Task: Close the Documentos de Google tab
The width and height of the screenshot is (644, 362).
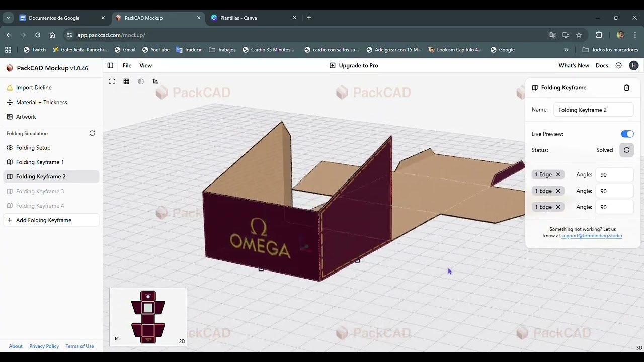Action: 103,18
